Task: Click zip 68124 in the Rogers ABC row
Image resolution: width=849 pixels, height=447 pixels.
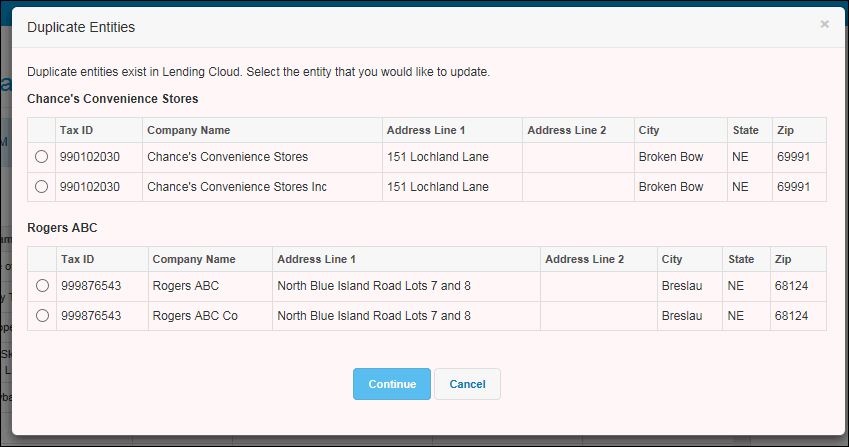Action: pyautogui.click(x=792, y=286)
